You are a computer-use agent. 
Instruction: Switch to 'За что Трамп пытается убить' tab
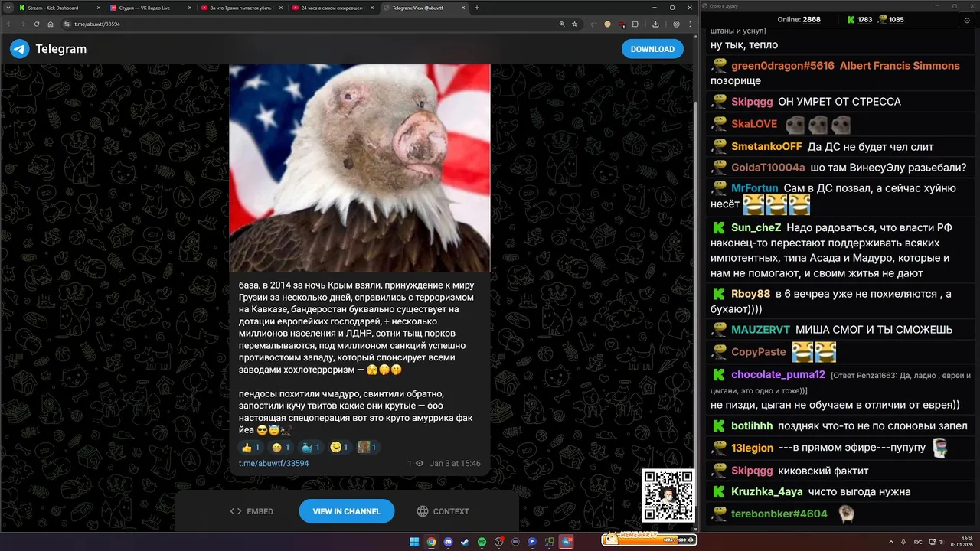click(240, 8)
